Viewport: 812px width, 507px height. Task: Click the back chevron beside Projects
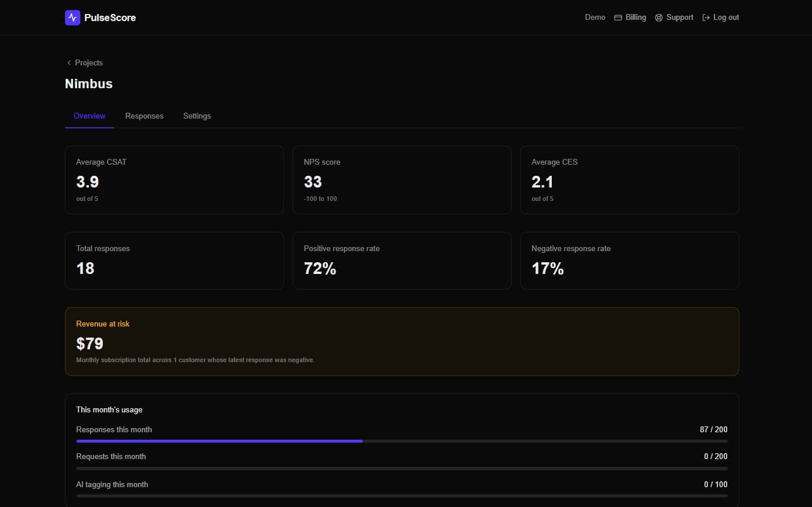click(x=69, y=62)
